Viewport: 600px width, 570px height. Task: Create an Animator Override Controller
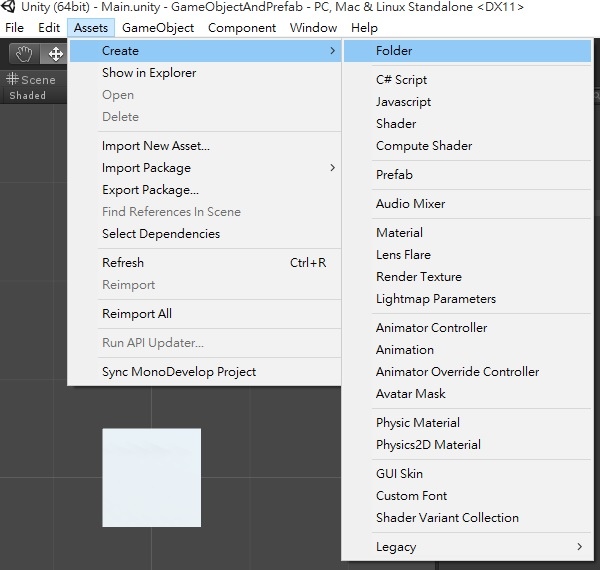tap(467, 372)
